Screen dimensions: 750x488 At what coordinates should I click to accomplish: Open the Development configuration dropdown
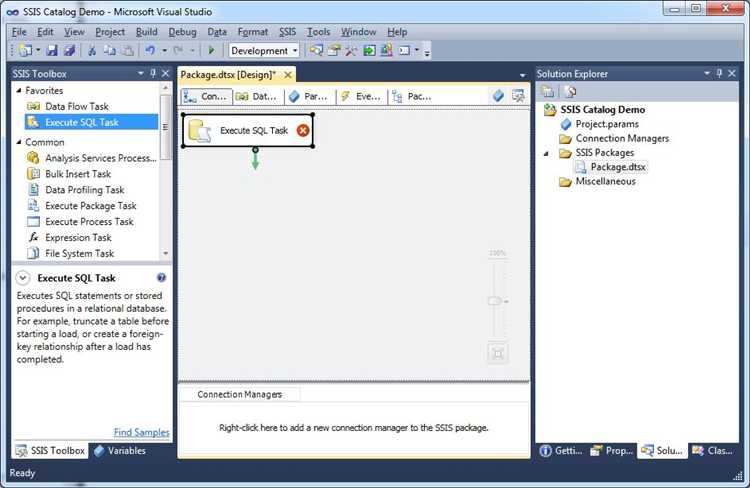[x=295, y=50]
